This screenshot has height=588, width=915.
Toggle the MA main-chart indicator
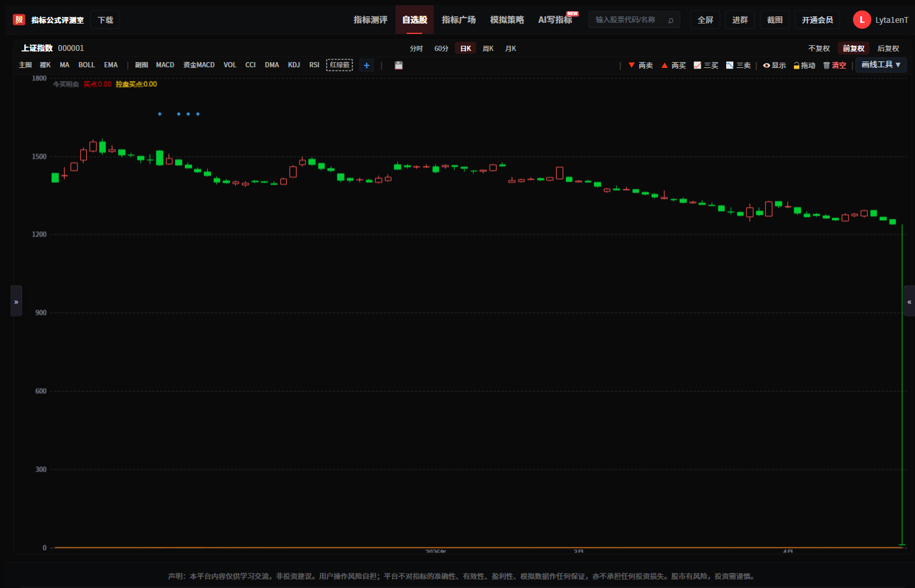click(x=65, y=65)
